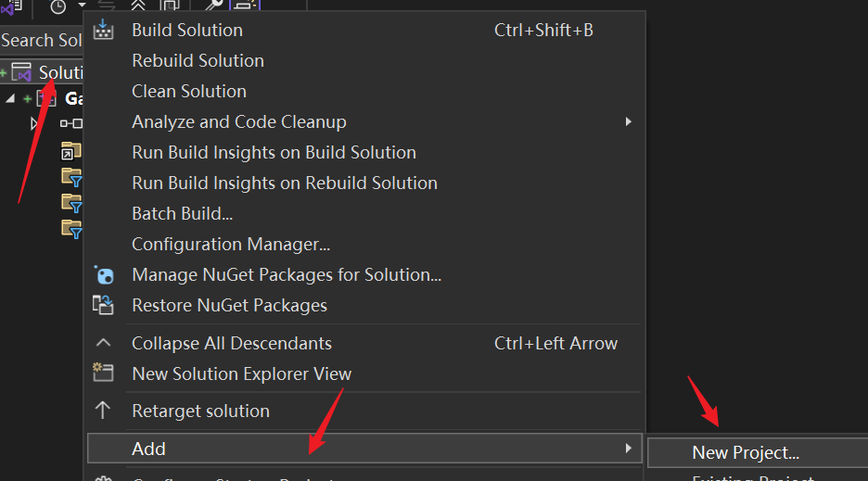This screenshot has width=868, height=481.
Task: Click the Retarget solution arrow icon
Action: click(x=104, y=411)
